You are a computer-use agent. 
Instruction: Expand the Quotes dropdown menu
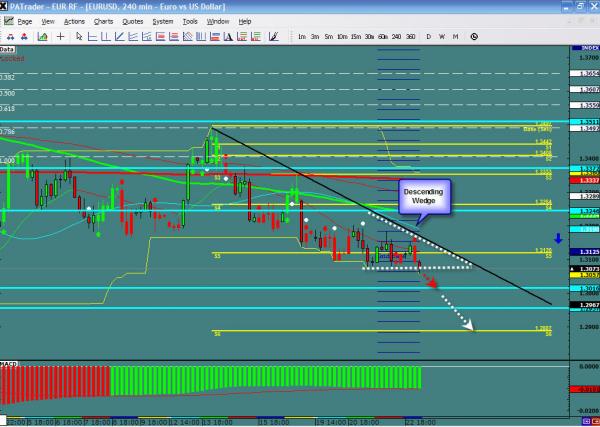tap(132, 20)
